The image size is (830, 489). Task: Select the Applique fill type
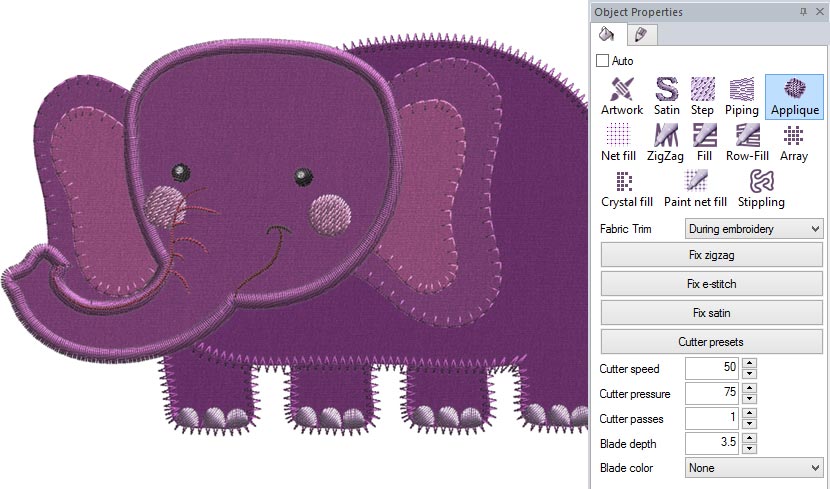tap(795, 96)
